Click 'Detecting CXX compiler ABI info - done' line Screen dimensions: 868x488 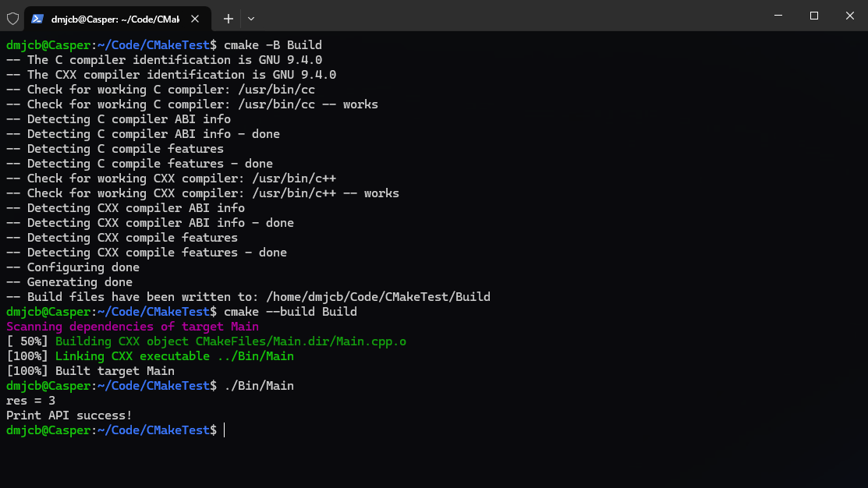tap(150, 223)
